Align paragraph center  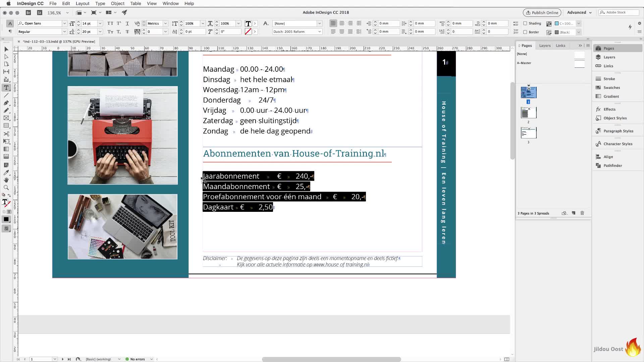point(341,23)
